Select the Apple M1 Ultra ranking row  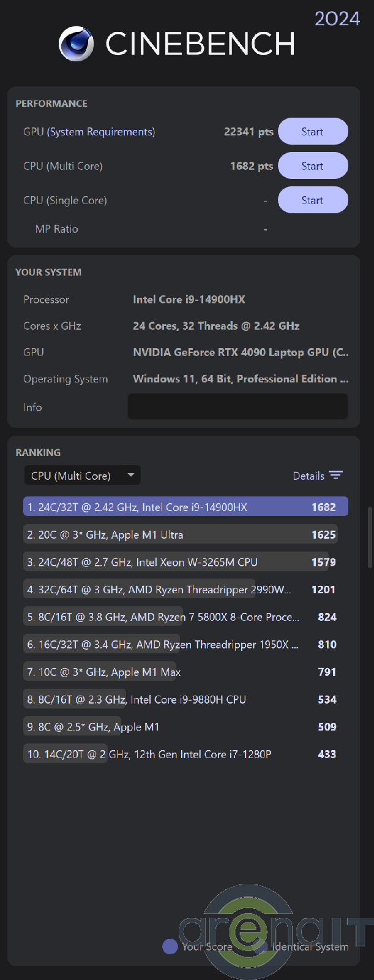click(181, 534)
